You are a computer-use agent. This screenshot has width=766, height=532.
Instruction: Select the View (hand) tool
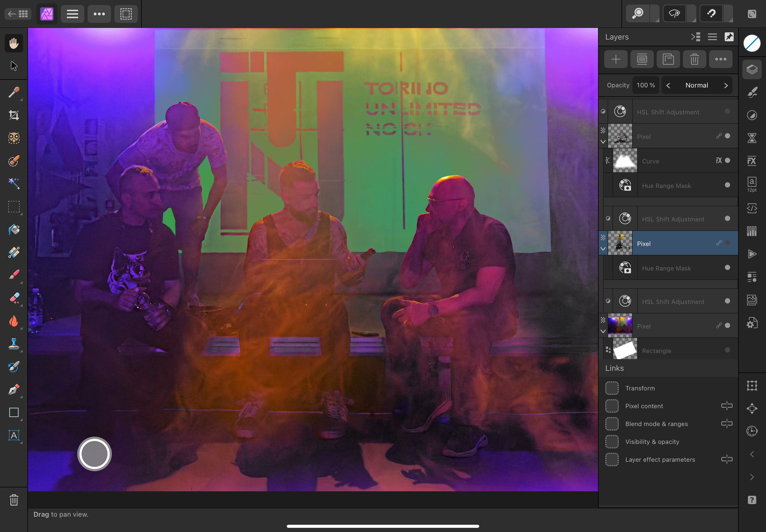(x=14, y=43)
